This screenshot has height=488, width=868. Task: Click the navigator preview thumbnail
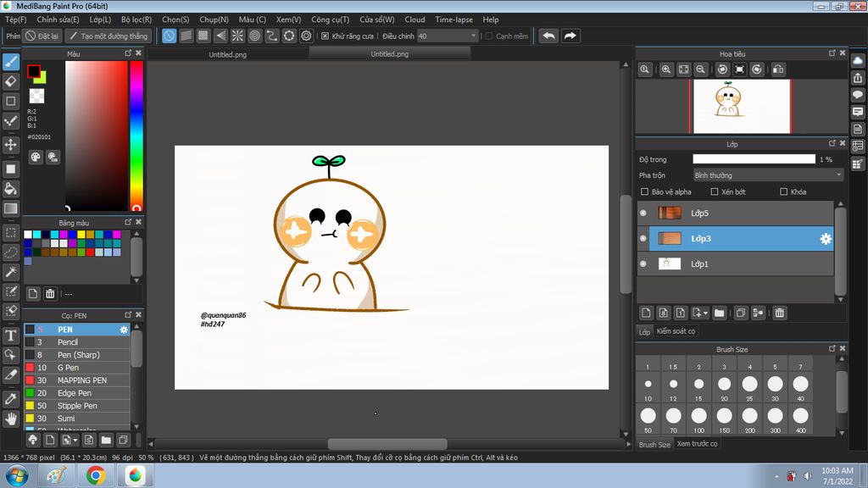click(742, 106)
